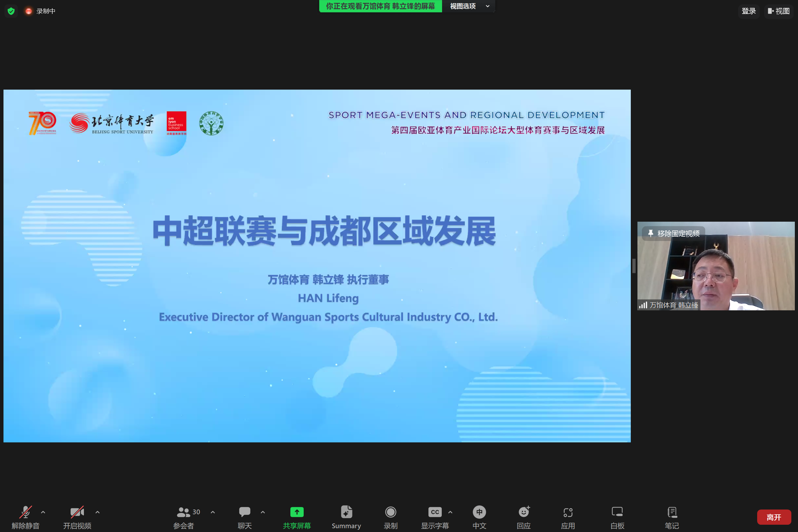This screenshot has height=532, width=798.
Task: Expand video options arrow beside 开启视频
Action: coord(98,512)
